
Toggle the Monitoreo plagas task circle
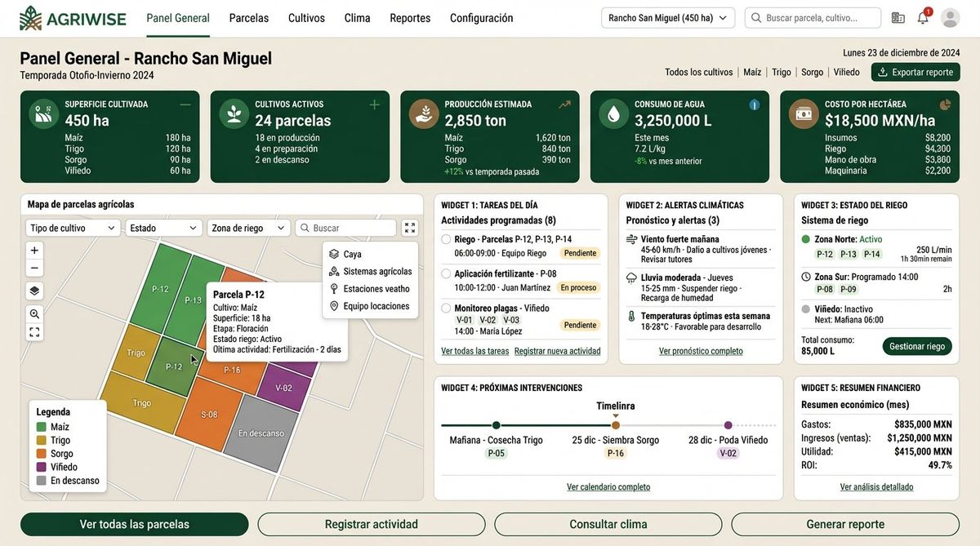click(446, 309)
